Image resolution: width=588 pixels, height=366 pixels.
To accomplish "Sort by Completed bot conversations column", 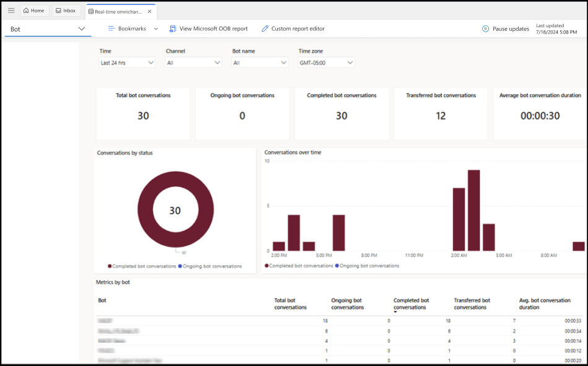I will tap(411, 303).
